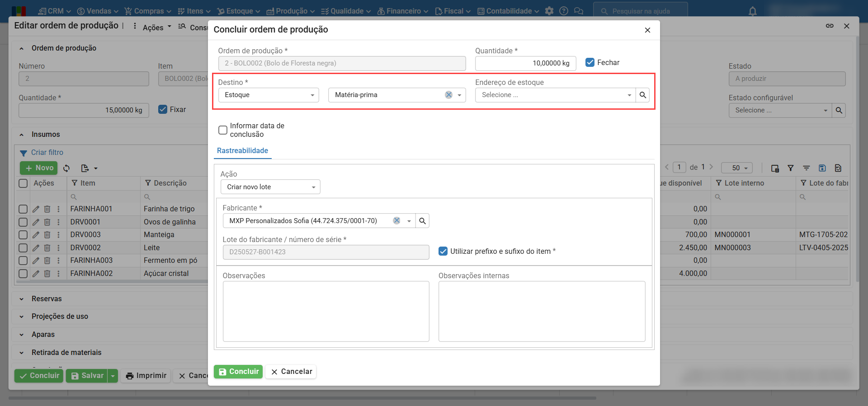Open vertical ellipsis menu beside title
868x406 pixels.
pos(135,26)
